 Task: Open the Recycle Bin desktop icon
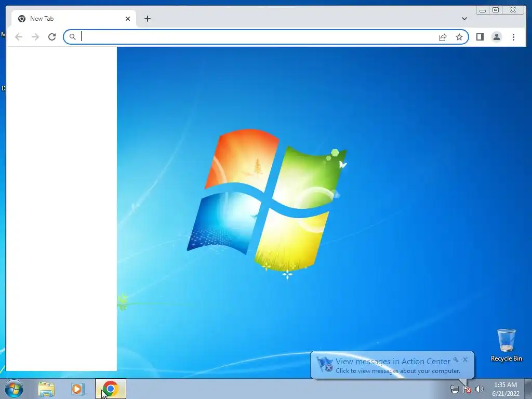tap(506, 345)
